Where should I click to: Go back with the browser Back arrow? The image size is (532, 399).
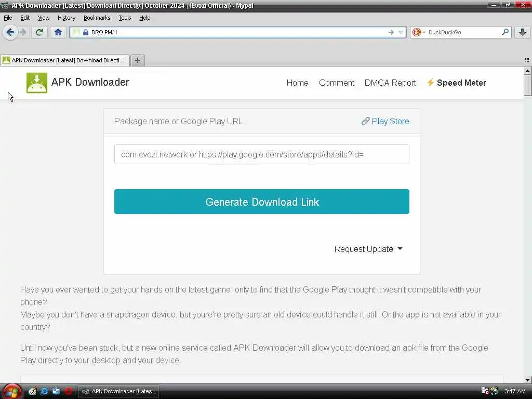click(10, 32)
